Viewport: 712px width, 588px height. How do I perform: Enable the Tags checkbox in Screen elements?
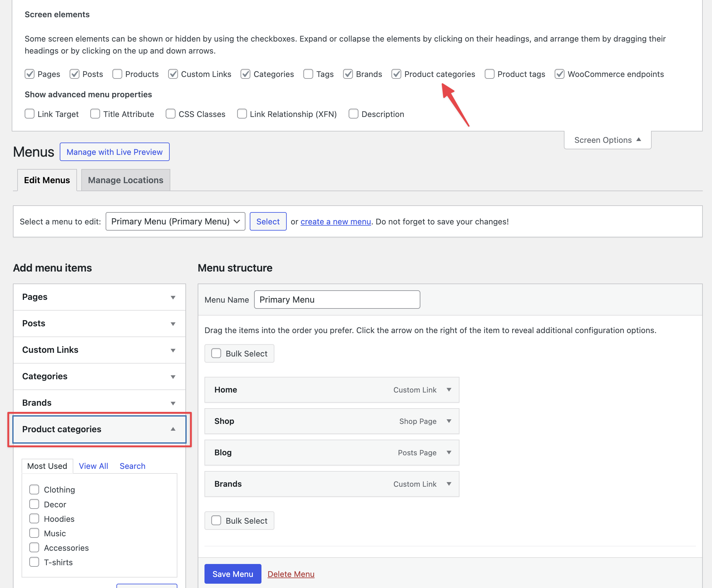pyautogui.click(x=308, y=74)
